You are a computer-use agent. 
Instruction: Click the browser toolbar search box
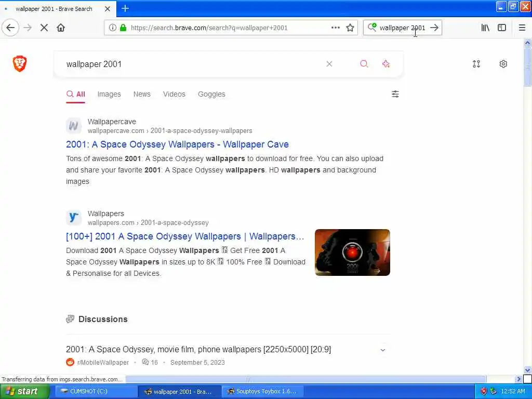point(403,28)
